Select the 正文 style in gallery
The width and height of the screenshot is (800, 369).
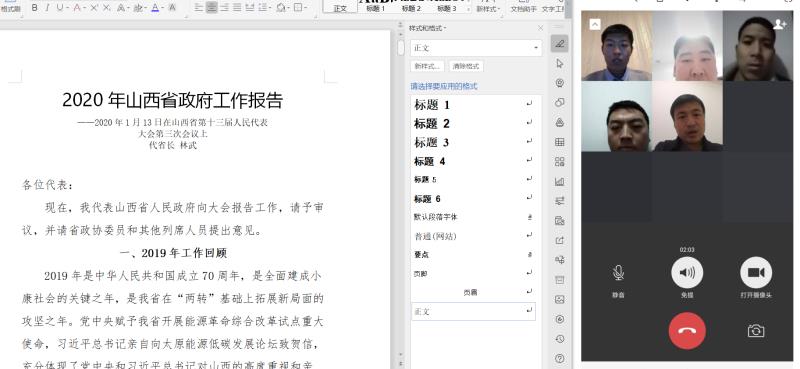(x=340, y=7)
